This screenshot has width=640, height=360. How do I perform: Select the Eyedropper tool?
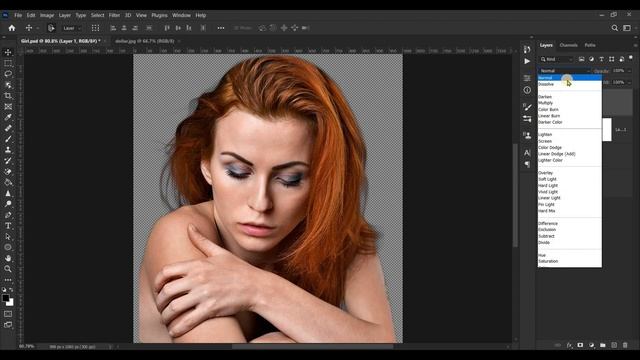tap(8, 117)
